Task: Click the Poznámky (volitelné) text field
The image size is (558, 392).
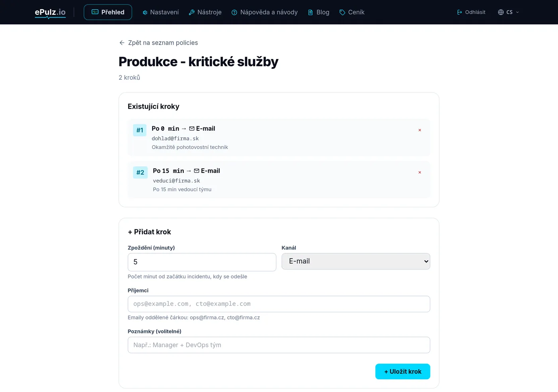Action: click(x=279, y=345)
